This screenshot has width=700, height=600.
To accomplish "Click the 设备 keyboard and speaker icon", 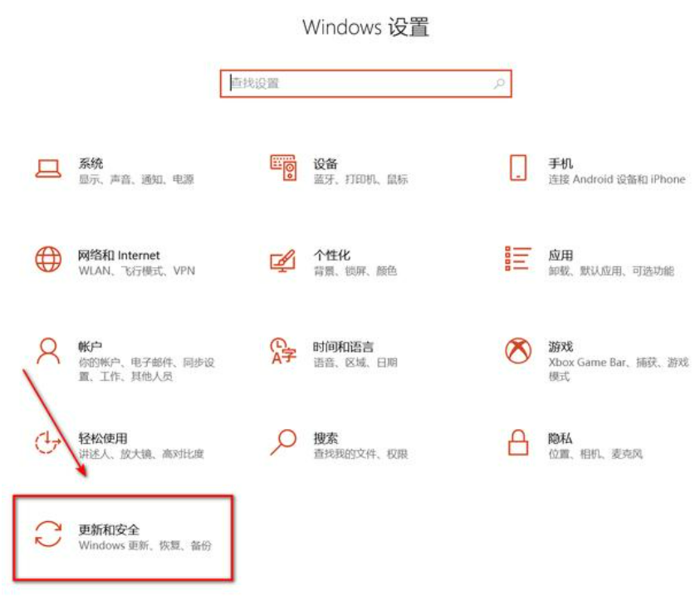I will pos(283,168).
